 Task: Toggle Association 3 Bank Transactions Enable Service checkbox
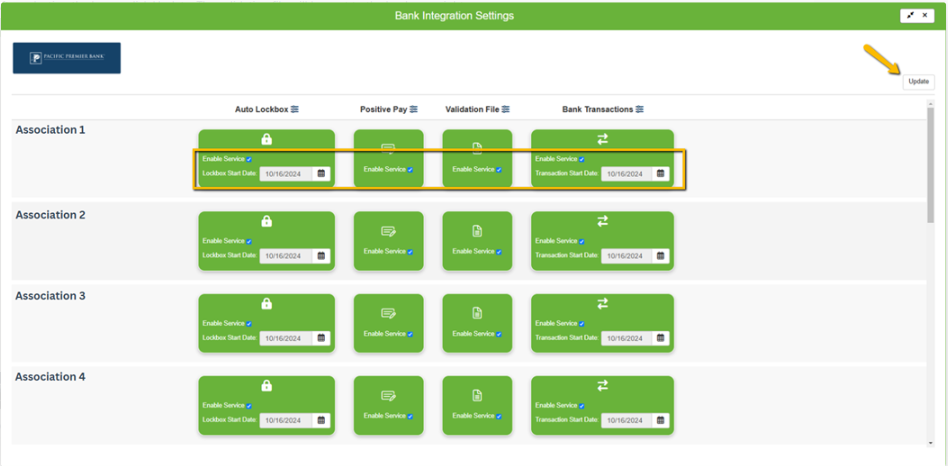[582, 323]
